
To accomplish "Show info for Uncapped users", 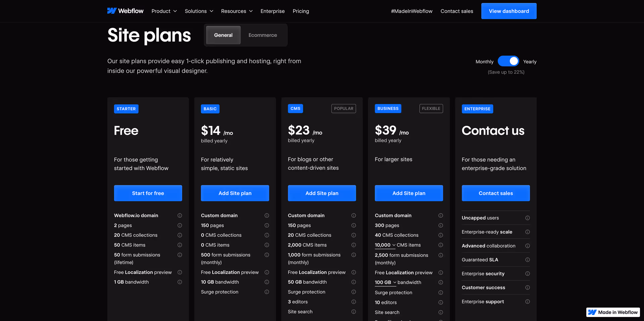I will (528, 218).
